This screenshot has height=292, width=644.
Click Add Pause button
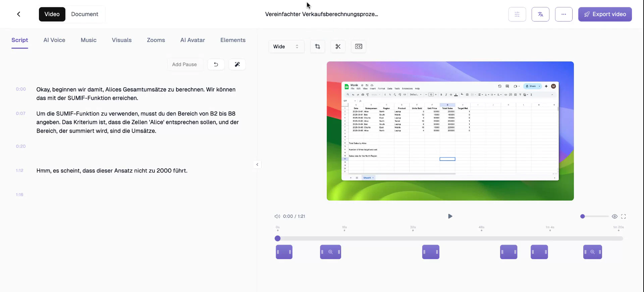(184, 64)
